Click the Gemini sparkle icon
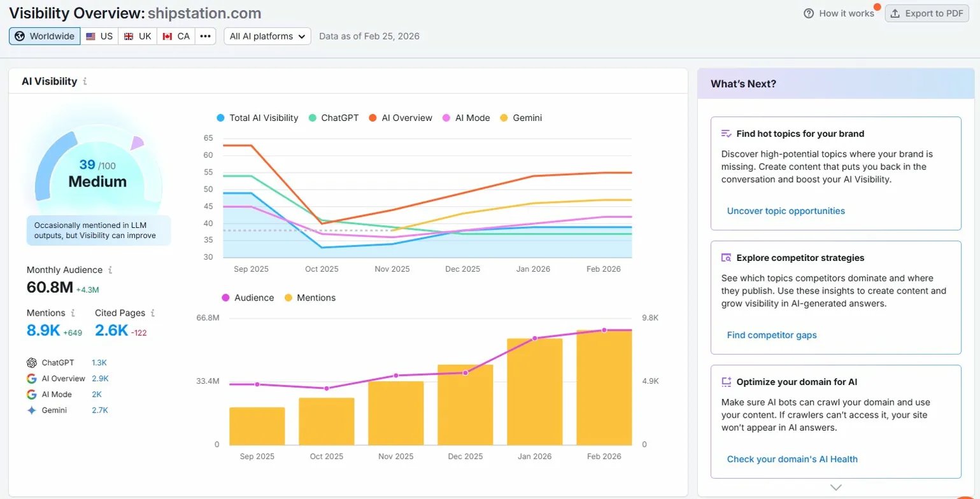 (32, 411)
